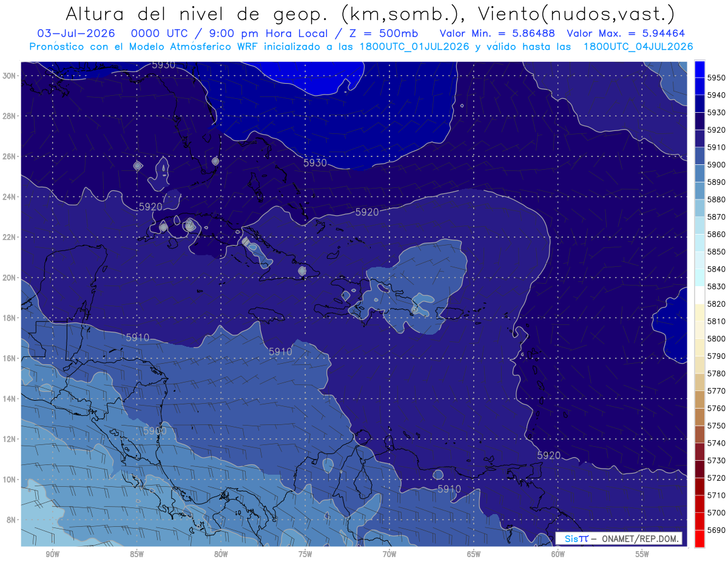Click the 5850 tick on the color scale
Screen dimensions: 728x562
(x=716, y=252)
